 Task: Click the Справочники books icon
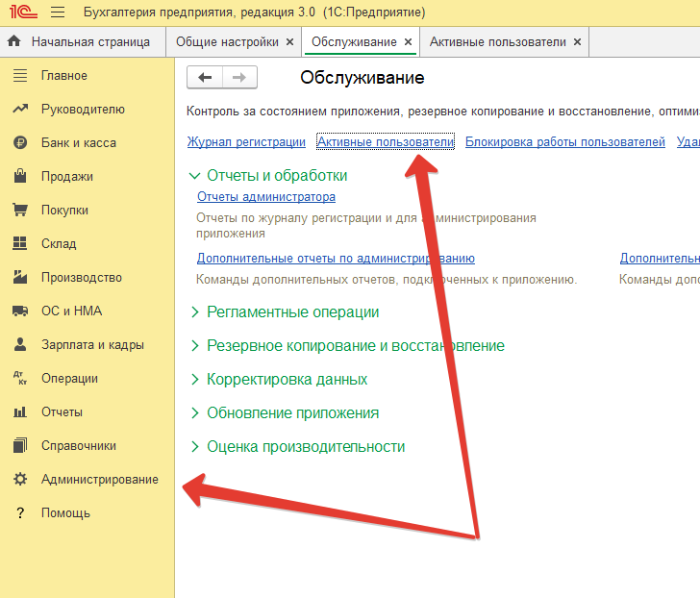point(20,445)
